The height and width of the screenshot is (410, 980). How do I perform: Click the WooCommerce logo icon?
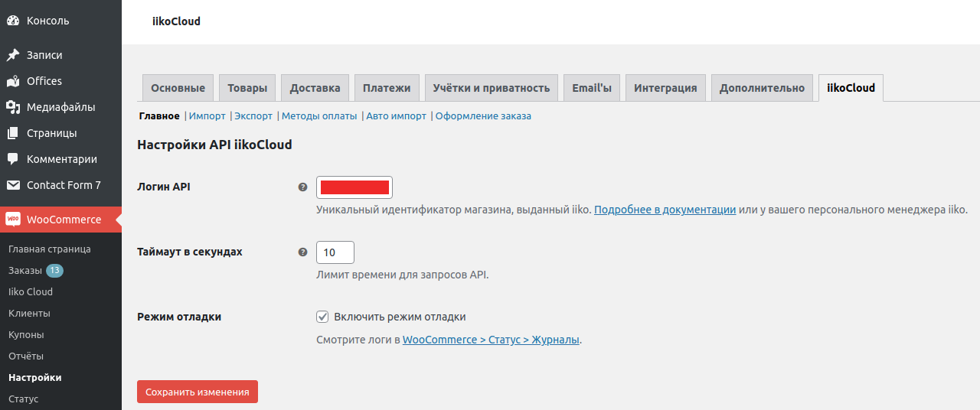[13, 220]
